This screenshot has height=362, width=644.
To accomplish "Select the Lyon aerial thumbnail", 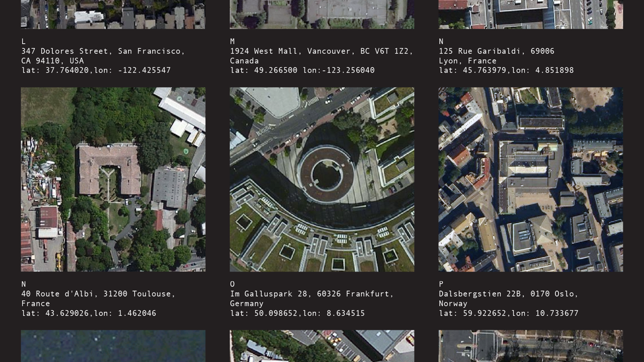I will pos(531,14).
